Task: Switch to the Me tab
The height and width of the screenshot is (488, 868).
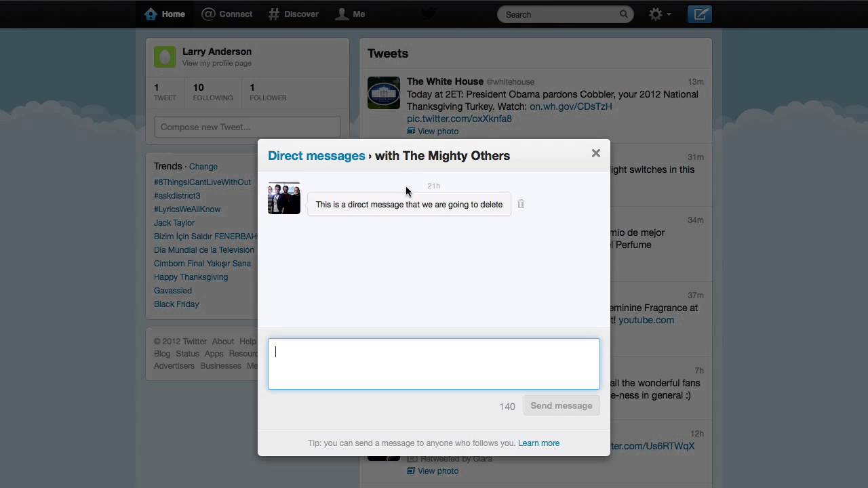Action: (351, 14)
